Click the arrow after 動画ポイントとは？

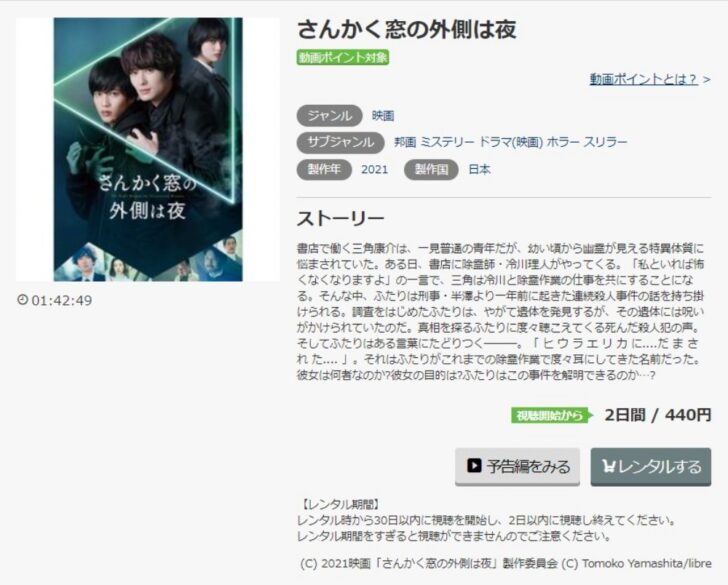click(x=706, y=80)
